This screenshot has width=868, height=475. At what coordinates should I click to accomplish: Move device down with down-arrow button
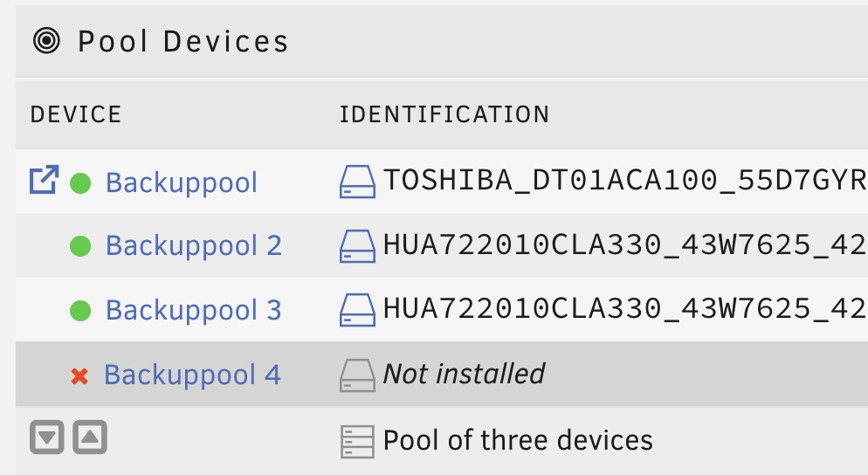pyautogui.click(x=47, y=437)
